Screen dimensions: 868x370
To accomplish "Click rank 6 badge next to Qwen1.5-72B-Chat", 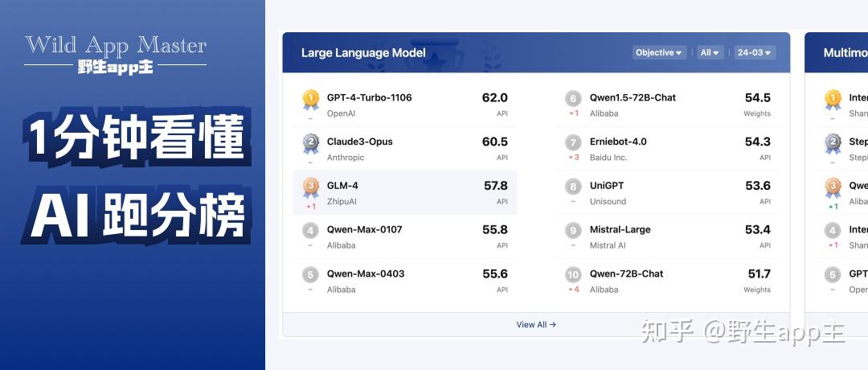I will pyautogui.click(x=573, y=99).
